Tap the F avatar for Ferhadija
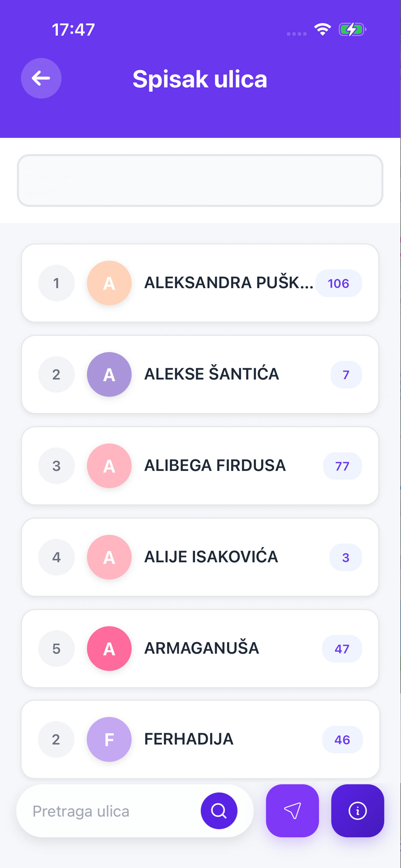The width and height of the screenshot is (401, 868). click(x=109, y=739)
